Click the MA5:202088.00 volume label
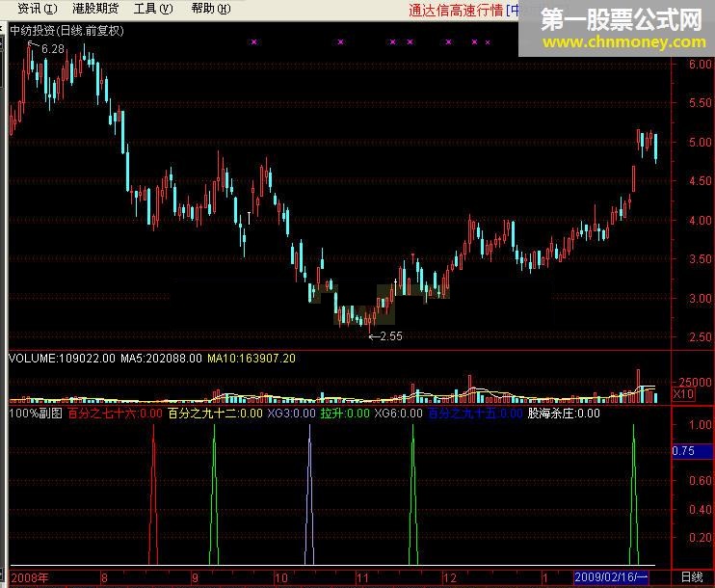Screen dimensions: 715x588 pos(161,358)
